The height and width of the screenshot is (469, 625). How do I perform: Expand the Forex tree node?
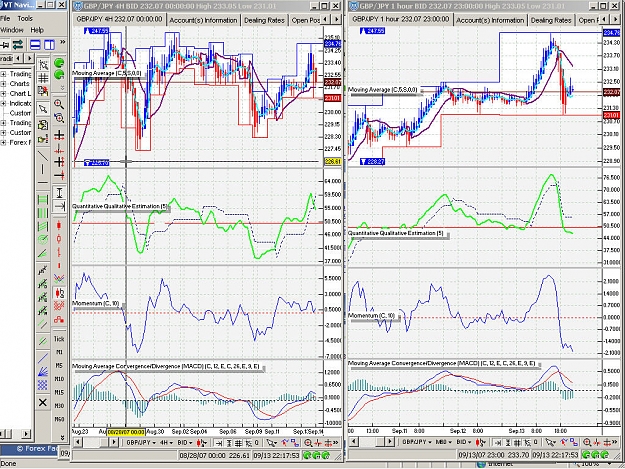coord(3,142)
